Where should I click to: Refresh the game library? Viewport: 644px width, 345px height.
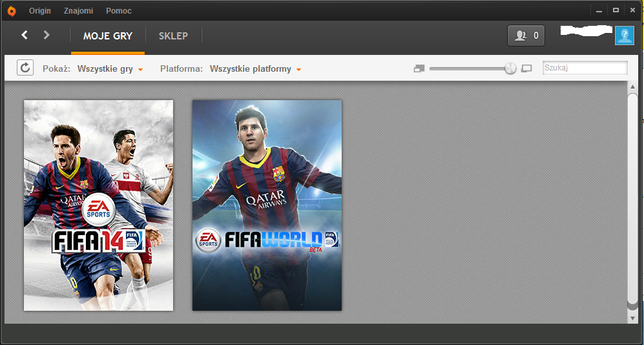[x=25, y=68]
